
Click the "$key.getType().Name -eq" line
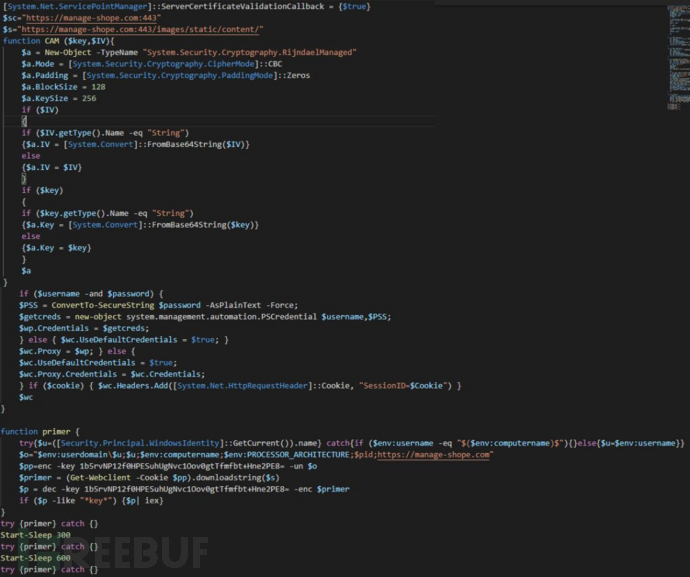click(x=107, y=213)
